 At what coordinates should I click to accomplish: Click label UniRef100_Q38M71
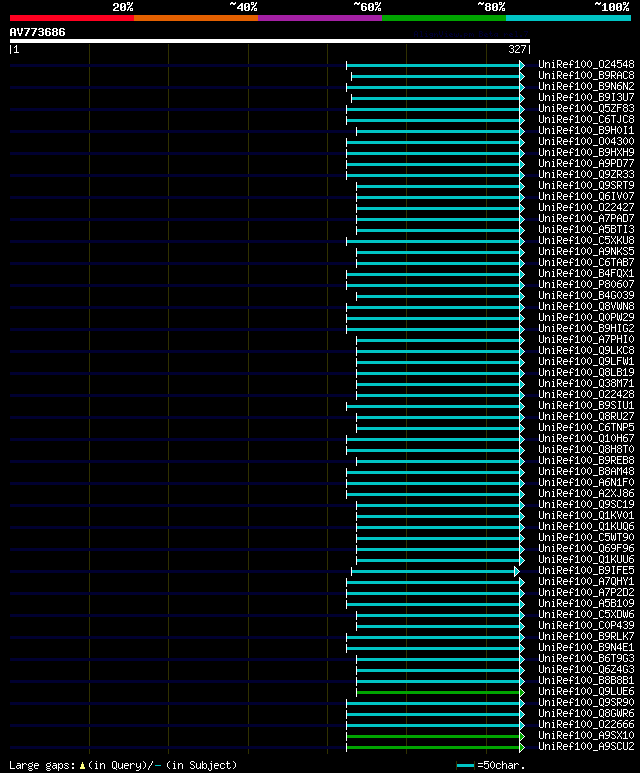[x=586, y=384]
